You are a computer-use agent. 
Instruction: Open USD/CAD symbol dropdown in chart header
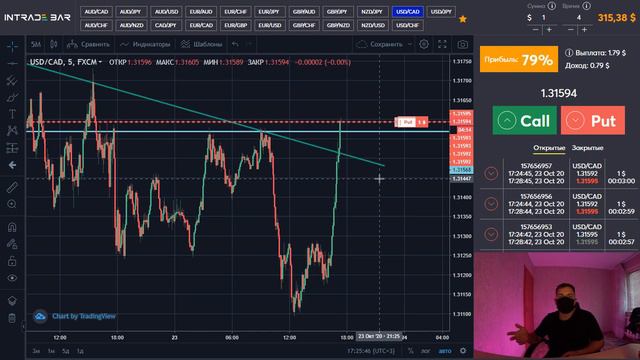tap(65, 62)
